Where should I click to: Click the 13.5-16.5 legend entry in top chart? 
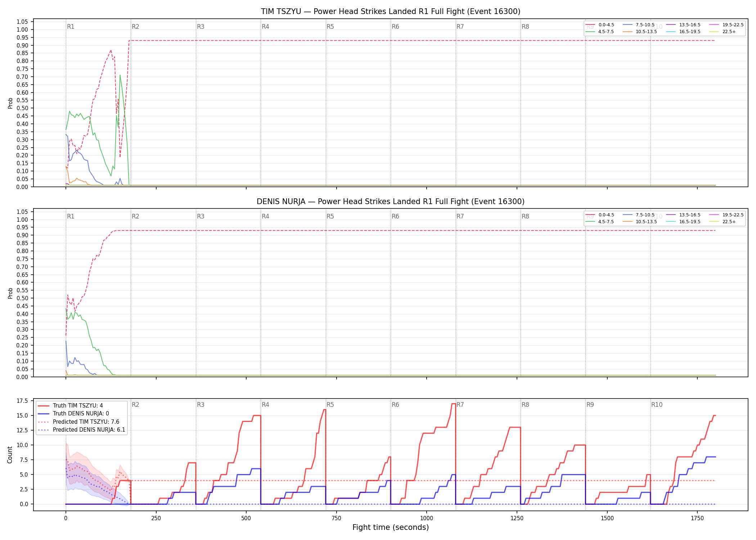(x=683, y=25)
